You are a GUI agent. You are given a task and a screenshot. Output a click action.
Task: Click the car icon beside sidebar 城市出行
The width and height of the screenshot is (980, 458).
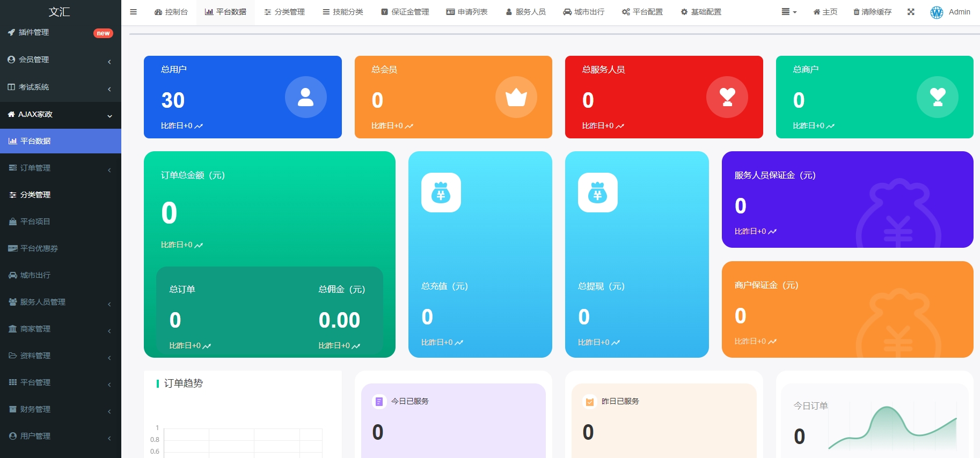coord(13,275)
